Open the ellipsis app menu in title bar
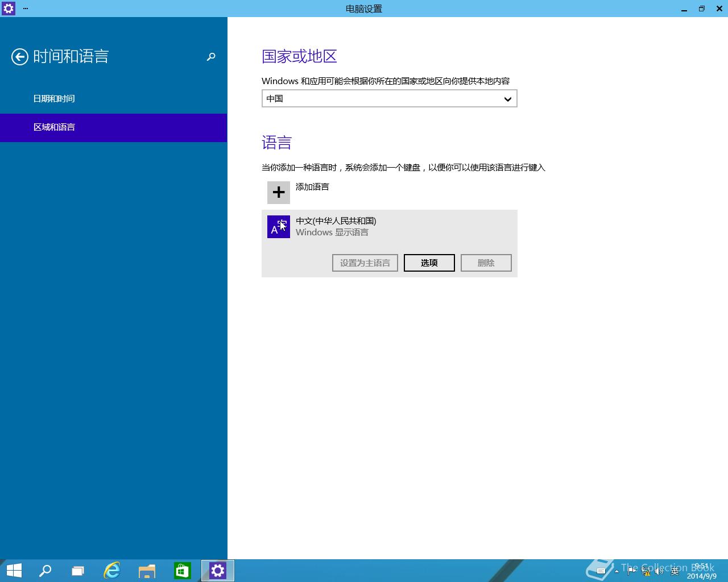The width and height of the screenshot is (728, 582). (26, 9)
